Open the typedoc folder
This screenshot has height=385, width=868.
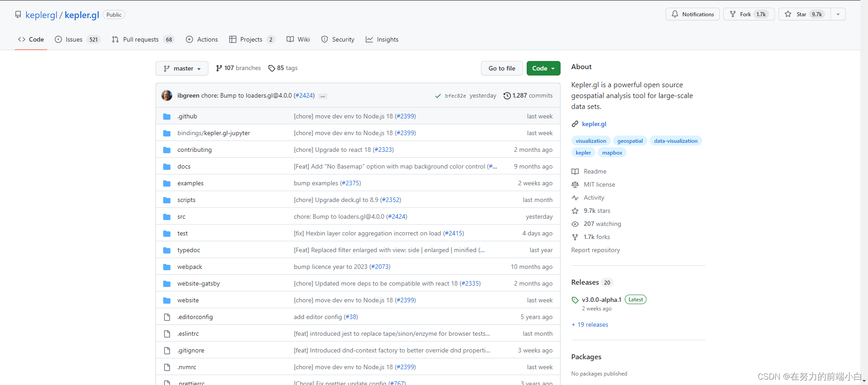point(189,250)
